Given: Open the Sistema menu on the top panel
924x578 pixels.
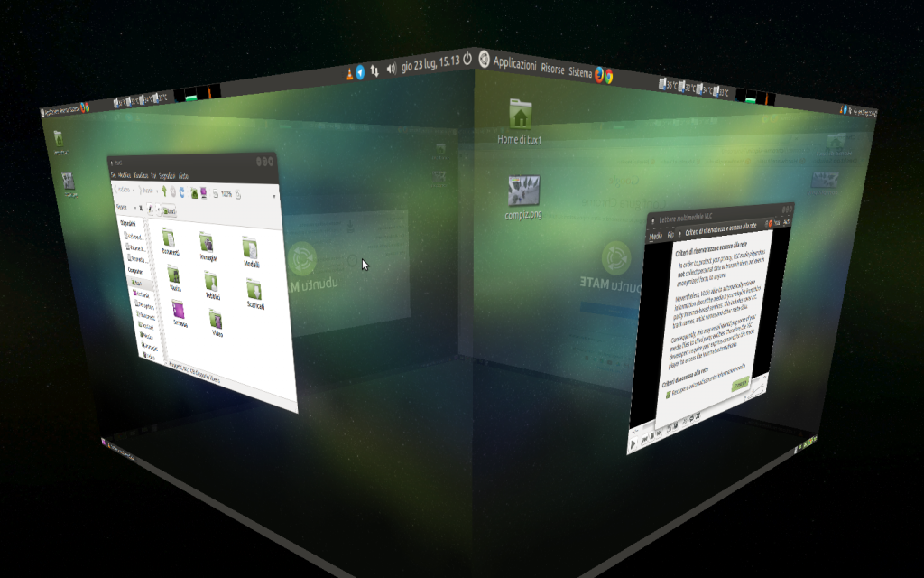Looking at the screenshot, I should tap(580, 72).
